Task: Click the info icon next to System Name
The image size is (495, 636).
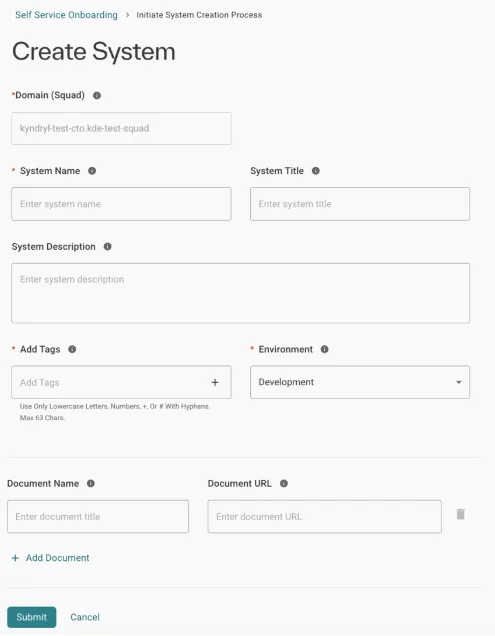Action: tap(92, 171)
